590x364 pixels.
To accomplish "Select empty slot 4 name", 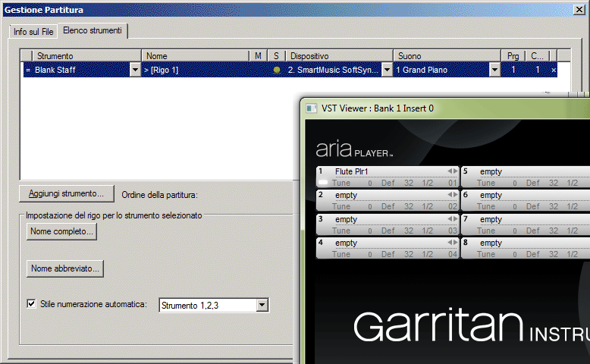I will tap(346, 243).
